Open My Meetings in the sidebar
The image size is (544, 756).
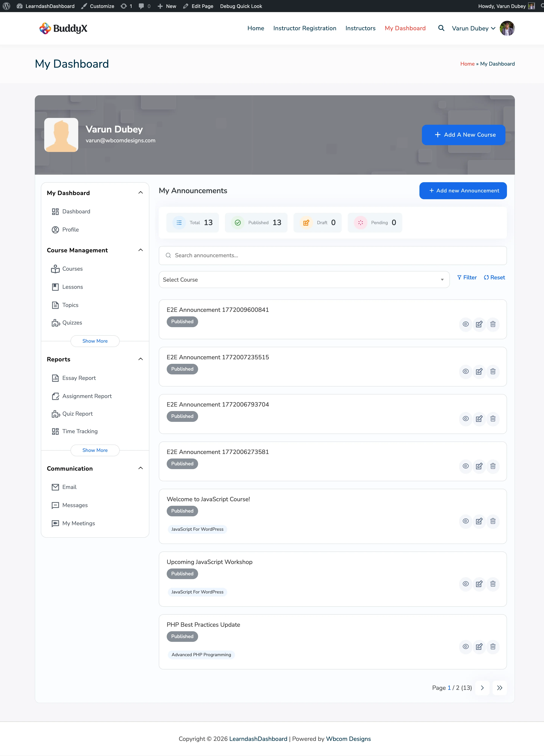[x=73, y=523]
